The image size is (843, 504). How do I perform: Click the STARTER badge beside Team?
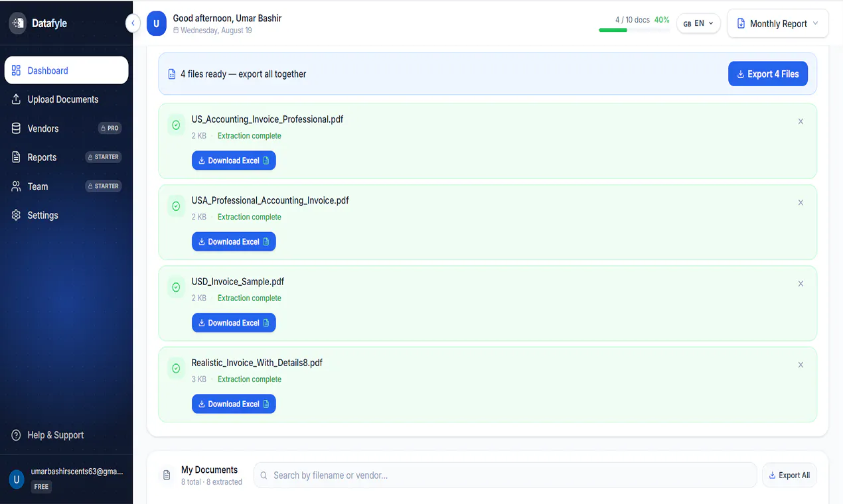(104, 186)
